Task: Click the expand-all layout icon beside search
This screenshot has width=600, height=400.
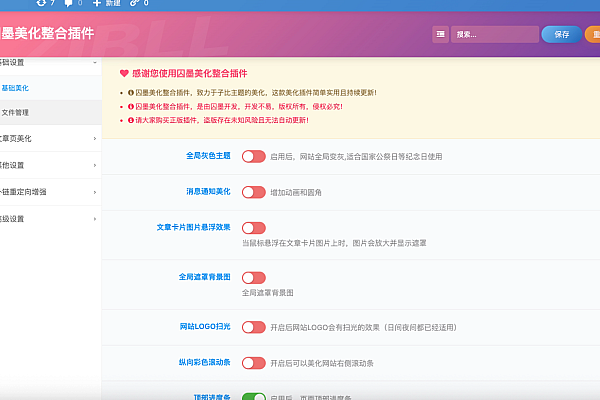Action: pos(440,34)
